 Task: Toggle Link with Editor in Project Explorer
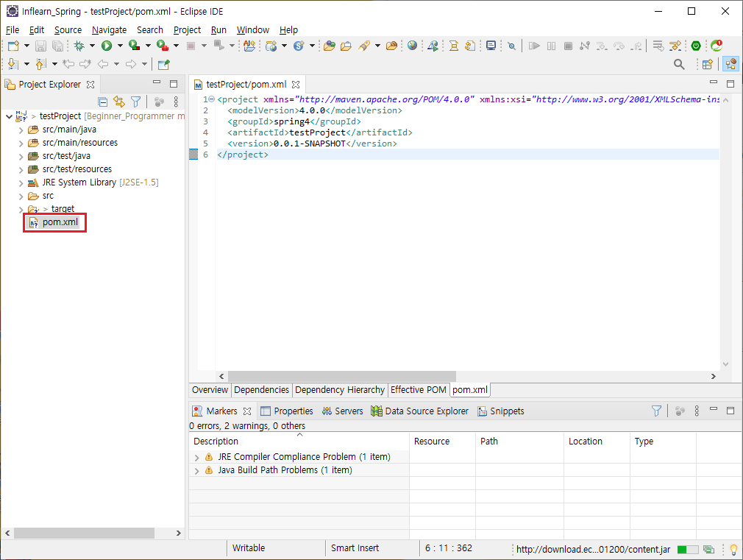[x=119, y=102]
